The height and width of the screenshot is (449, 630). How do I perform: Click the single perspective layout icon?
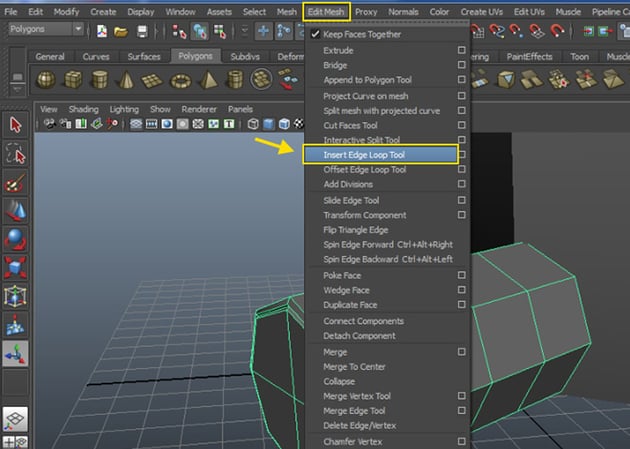click(15, 419)
